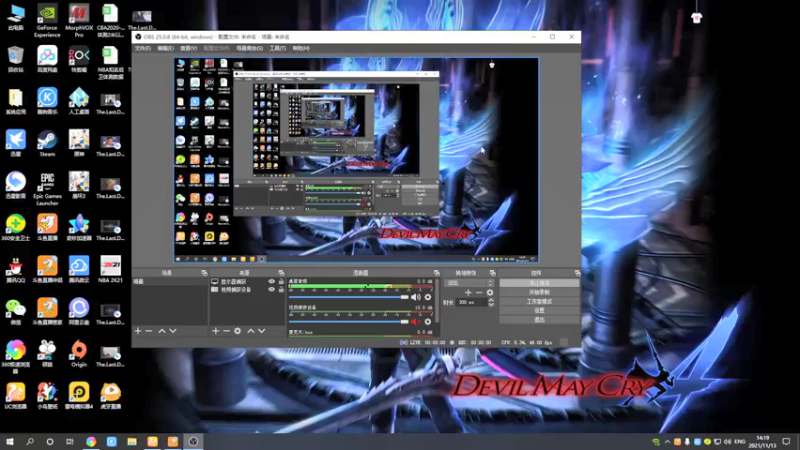The height and width of the screenshot is (450, 800).
Task: Undock the Sources panel via its popout icon
Action: (x=281, y=273)
